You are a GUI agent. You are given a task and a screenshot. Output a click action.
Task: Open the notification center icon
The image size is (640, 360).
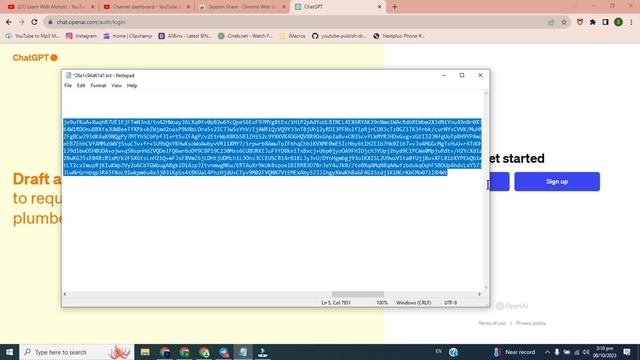[x=627, y=352]
